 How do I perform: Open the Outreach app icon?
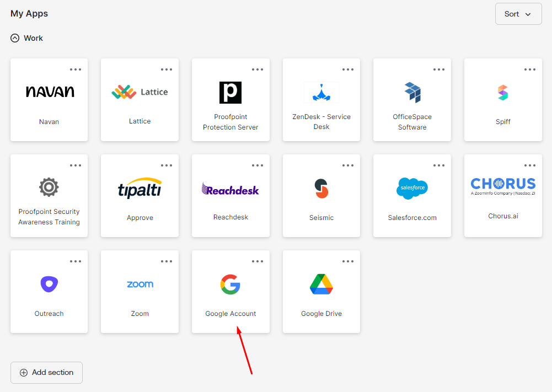49,284
